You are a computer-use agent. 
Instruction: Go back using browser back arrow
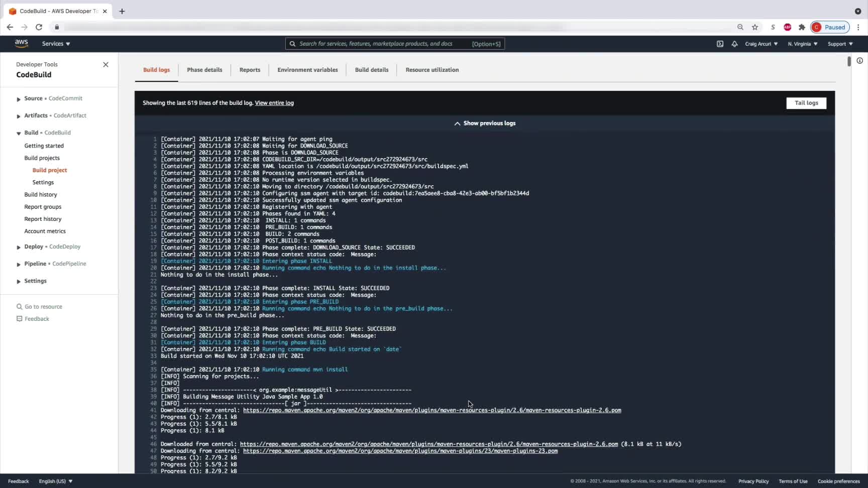(10, 27)
